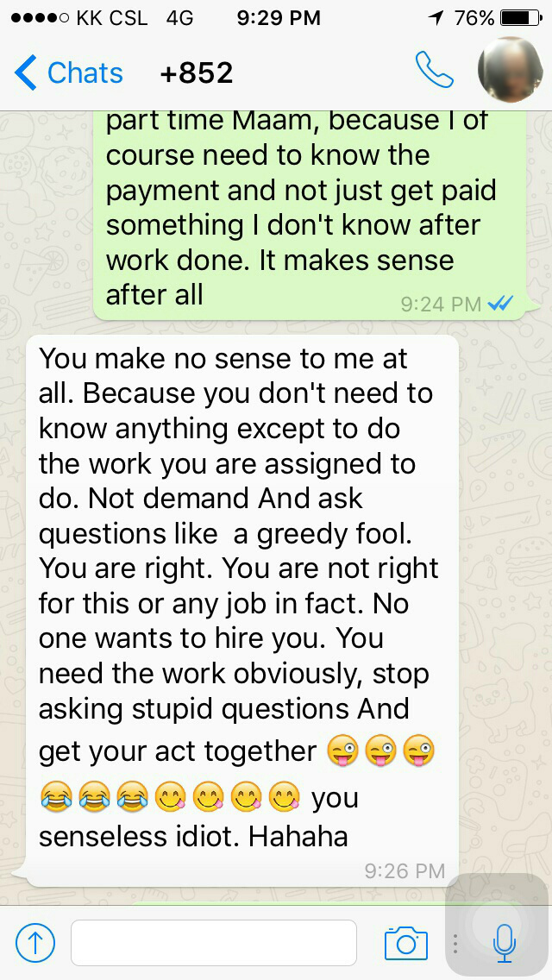
Task: Open contact info for +852 number
Action: point(197,73)
